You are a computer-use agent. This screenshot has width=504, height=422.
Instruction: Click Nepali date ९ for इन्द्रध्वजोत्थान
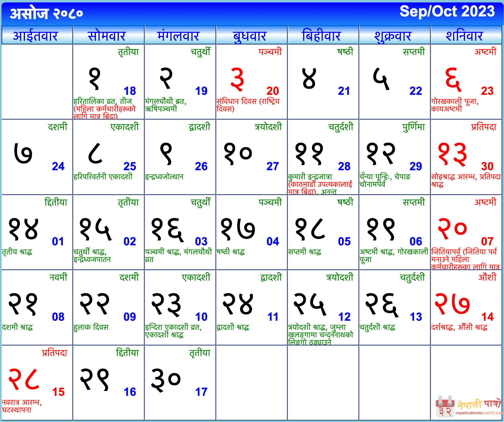166,154
